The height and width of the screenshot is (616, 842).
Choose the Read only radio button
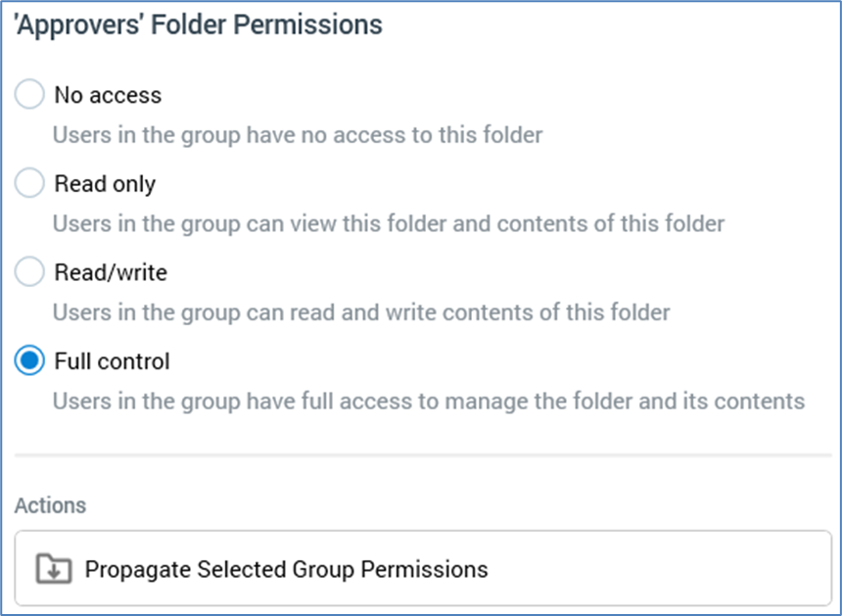pyautogui.click(x=30, y=183)
